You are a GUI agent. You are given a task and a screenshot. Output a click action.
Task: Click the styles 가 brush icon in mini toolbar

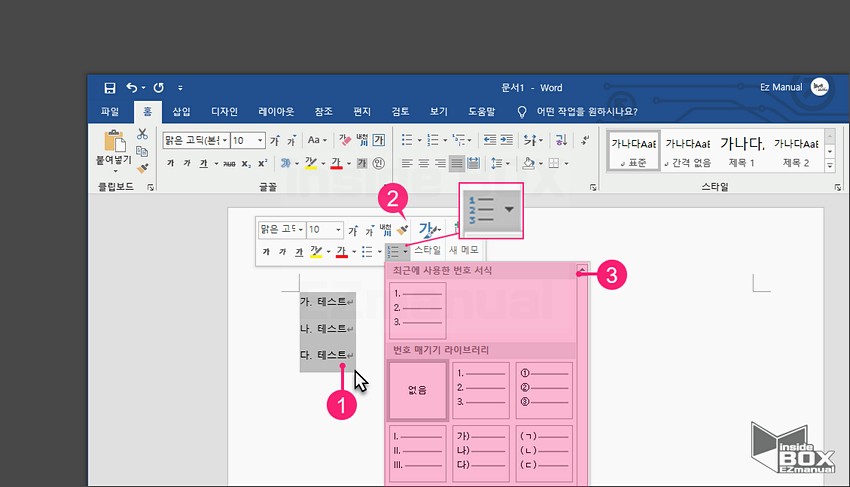click(428, 230)
